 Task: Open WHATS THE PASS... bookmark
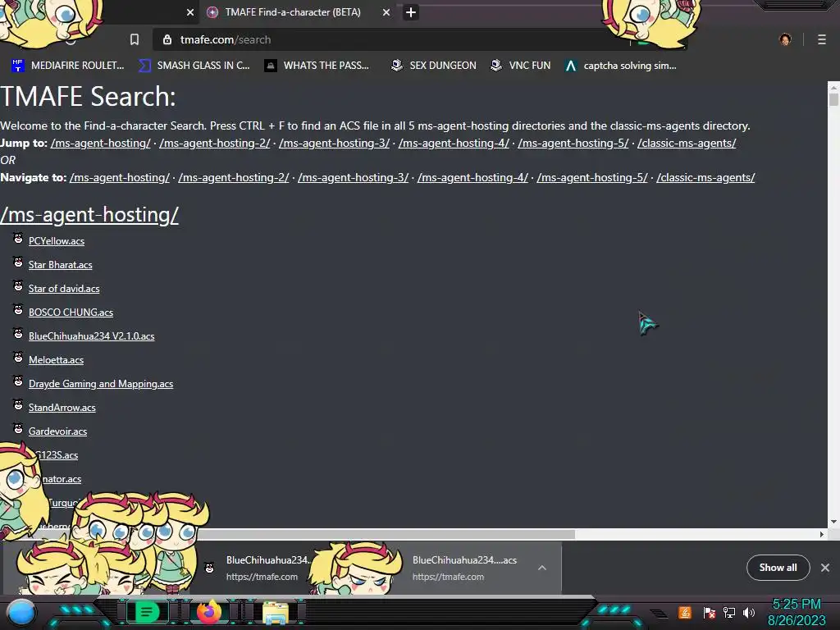(317, 66)
